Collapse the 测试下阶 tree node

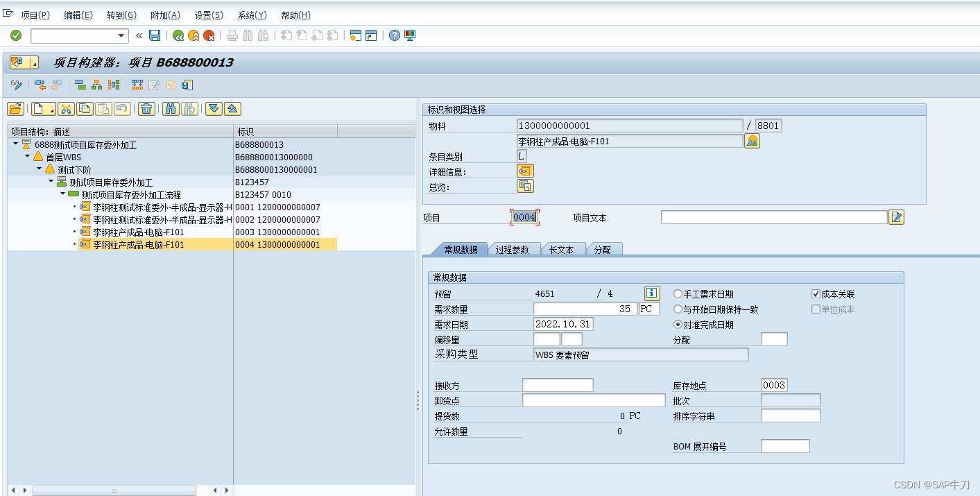[x=39, y=169]
